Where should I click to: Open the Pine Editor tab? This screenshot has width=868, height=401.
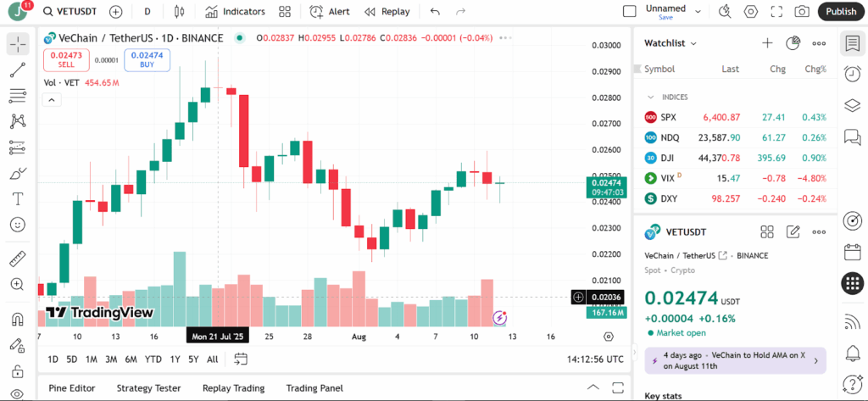point(72,388)
